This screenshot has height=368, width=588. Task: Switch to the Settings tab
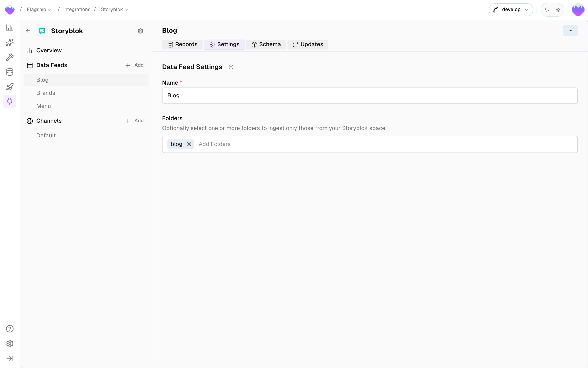224,45
